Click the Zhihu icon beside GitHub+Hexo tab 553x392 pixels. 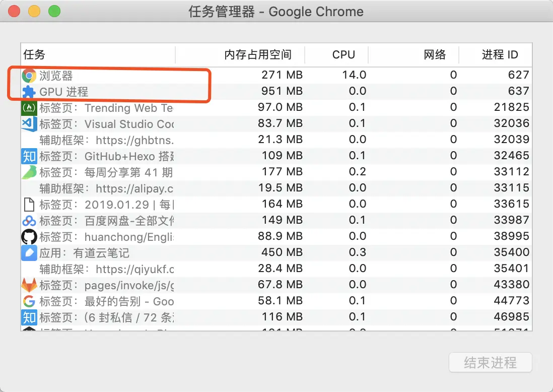pos(29,156)
